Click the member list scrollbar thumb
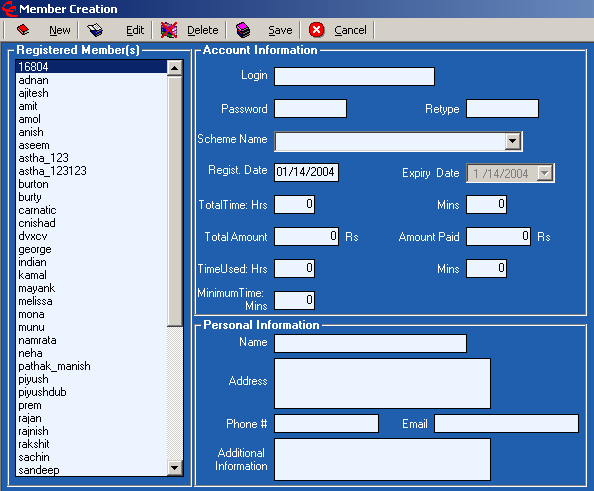Viewport: 594px width, 491px height. [174, 200]
